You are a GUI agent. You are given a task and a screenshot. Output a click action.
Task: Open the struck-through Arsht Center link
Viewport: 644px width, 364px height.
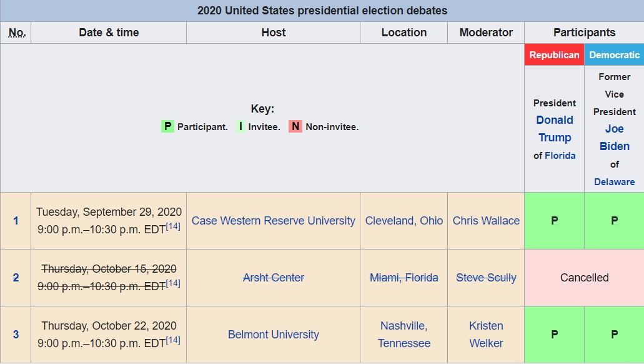pyautogui.click(x=274, y=278)
